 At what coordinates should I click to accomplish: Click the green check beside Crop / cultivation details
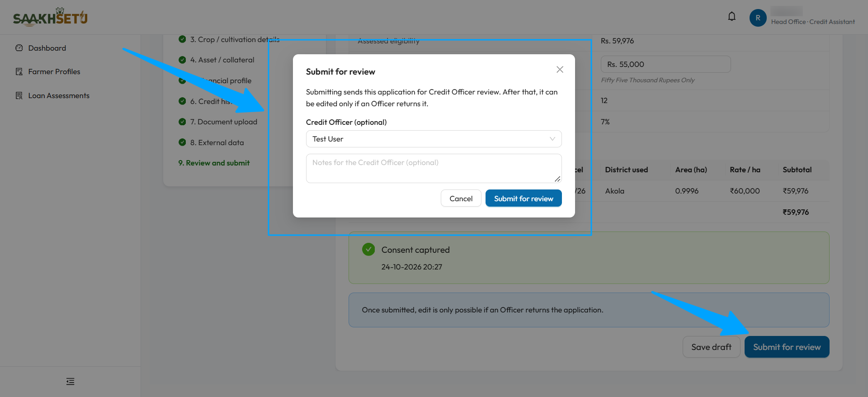(182, 39)
